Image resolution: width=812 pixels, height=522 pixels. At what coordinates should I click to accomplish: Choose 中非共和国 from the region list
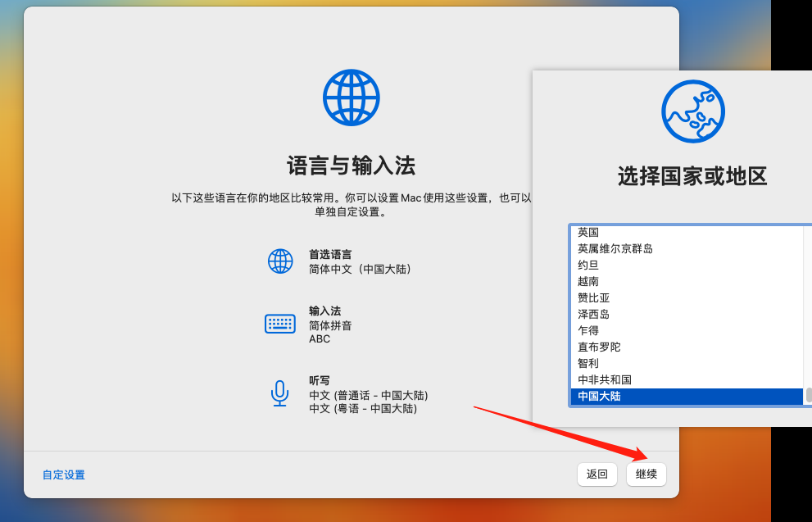pos(604,379)
